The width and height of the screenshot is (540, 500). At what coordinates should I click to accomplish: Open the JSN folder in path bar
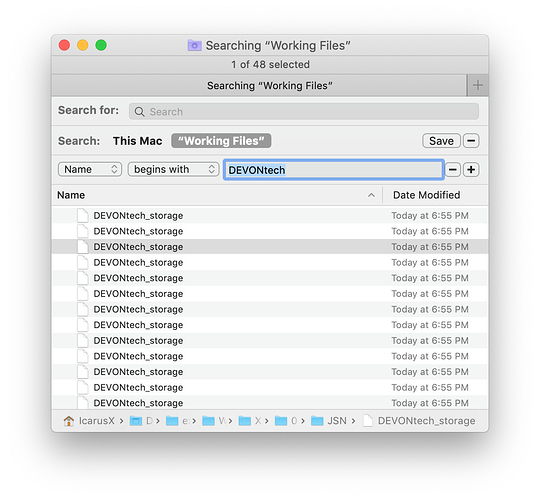329,420
